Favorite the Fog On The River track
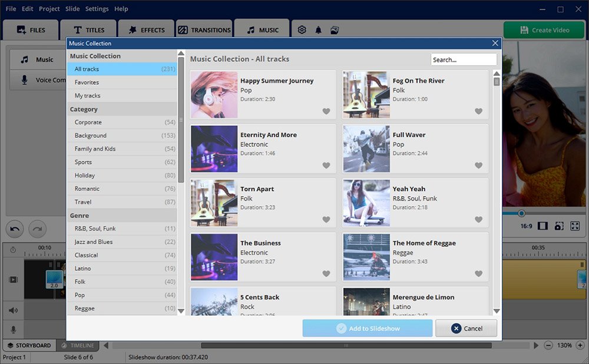The width and height of the screenshot is (589, 364). tap(478, 111)
